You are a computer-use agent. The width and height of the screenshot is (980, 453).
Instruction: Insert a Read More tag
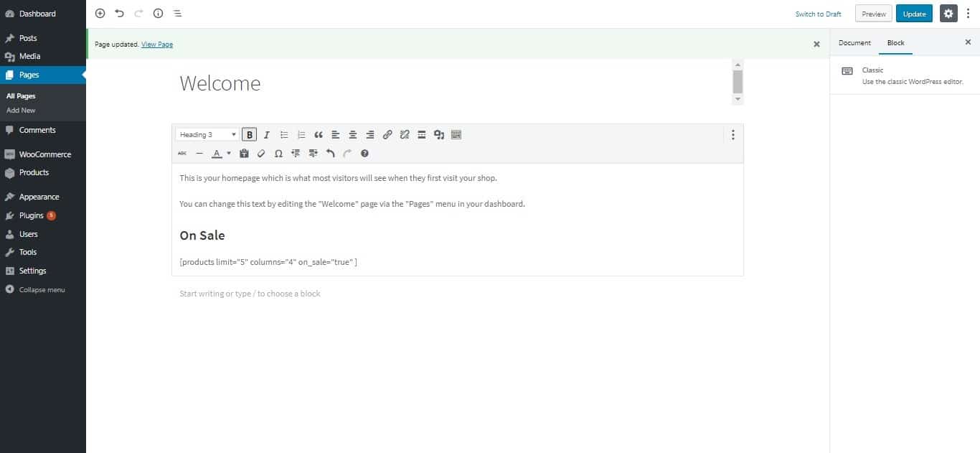click(x=422, y=134)
